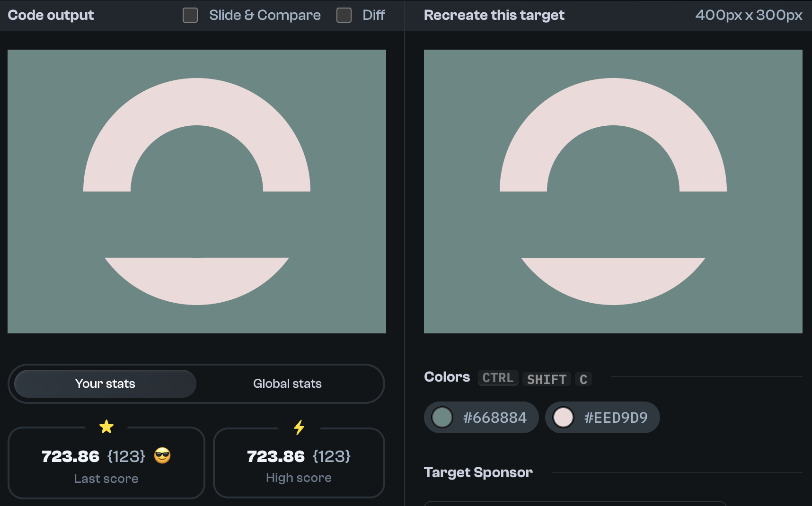Click the Colors heading
This screenshot has height=506, width=812.
447,377
